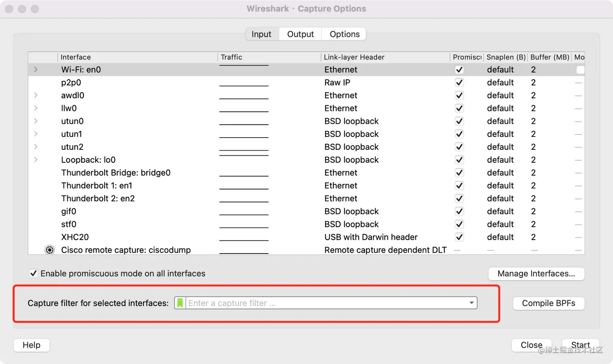Expand the utun0 interface row
This screenshot has height=364, width=613.
coord(36,121)
